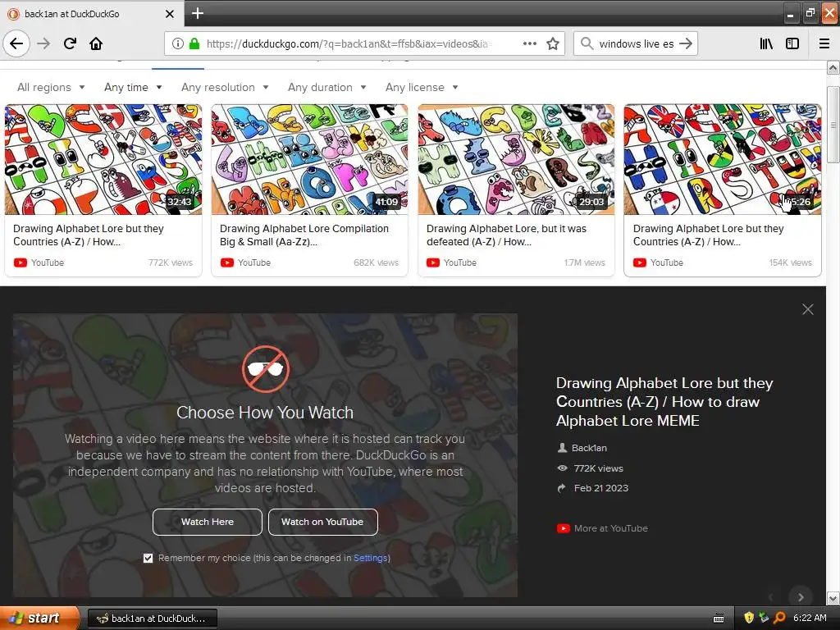The image size is (840, 630).
Task: Open the Library bookshelf icon
Action: pos(766,43)
